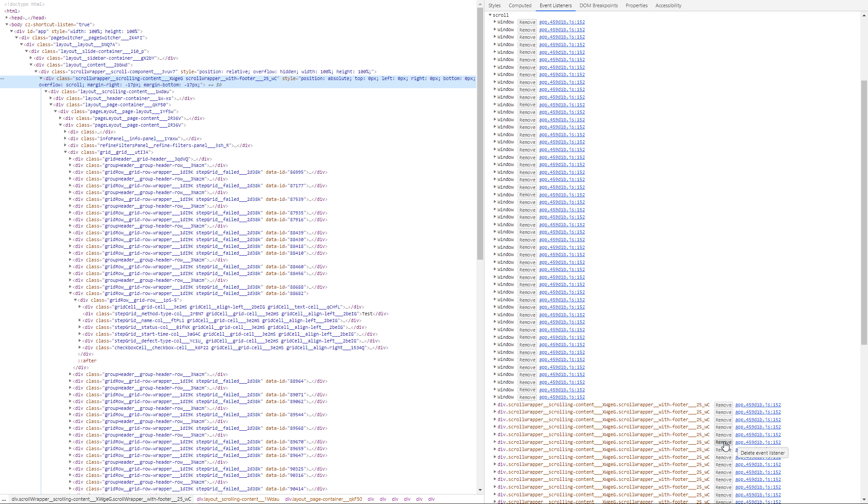Expand the gridHeader__grid-header div
The height and width of the screenshot is (504, 868).
(70, 159)
